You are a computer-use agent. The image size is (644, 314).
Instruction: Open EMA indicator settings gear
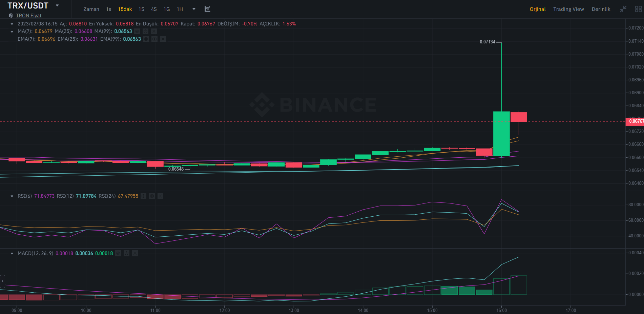click(154, 39)
